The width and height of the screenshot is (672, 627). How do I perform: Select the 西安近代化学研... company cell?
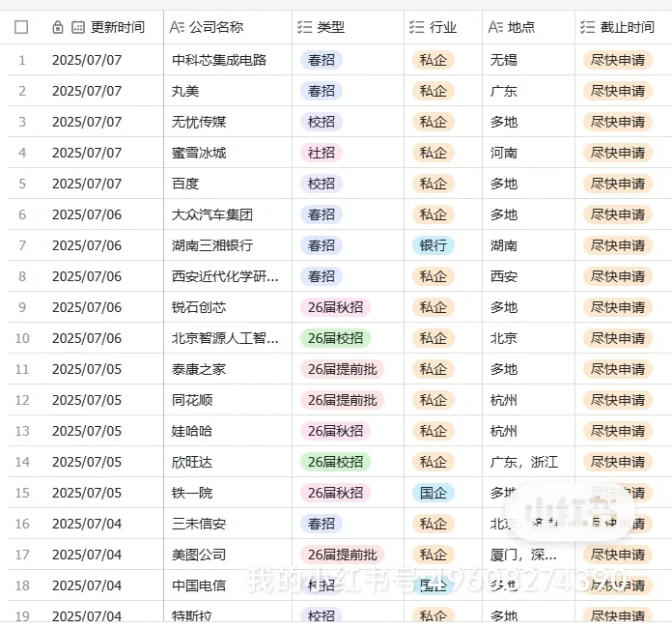click(x=228, y=275)
